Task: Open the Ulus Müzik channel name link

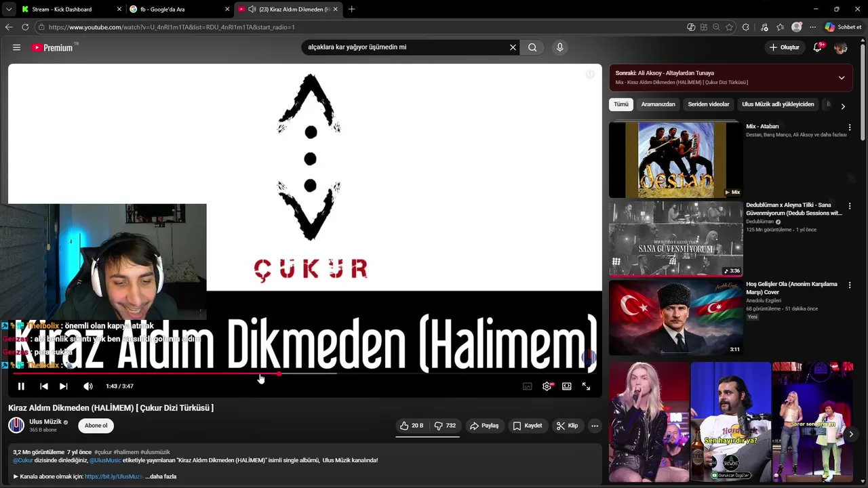Action: coord(45,422)
